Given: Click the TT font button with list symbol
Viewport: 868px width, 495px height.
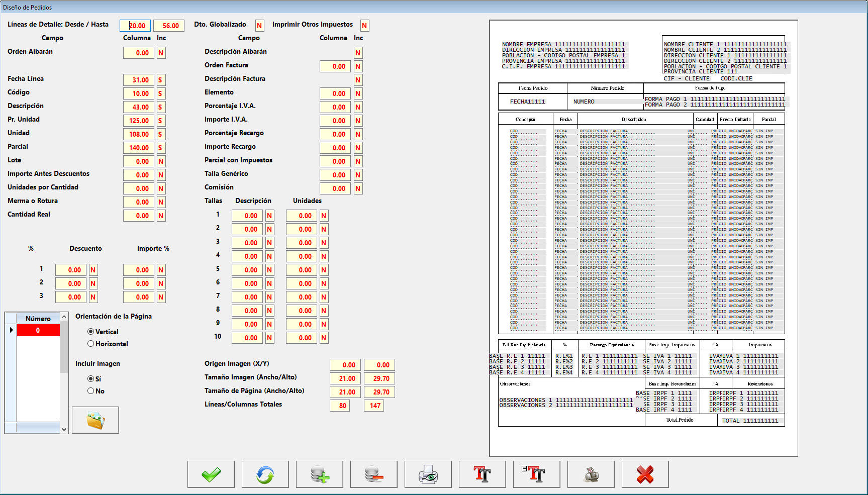Looking at the screenshot, I should (537, 474).
